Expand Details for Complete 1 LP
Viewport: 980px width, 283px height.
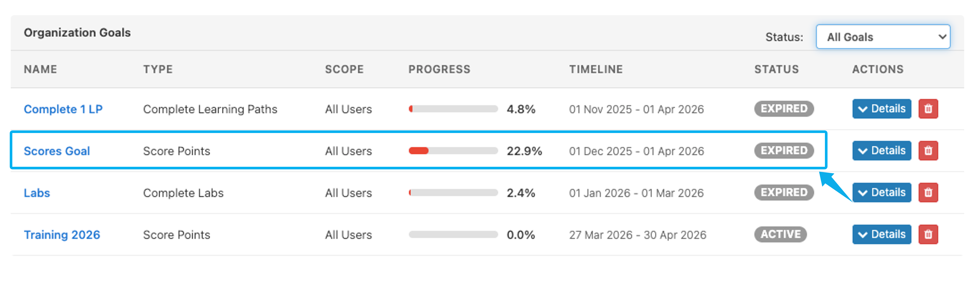click(881, 109)
